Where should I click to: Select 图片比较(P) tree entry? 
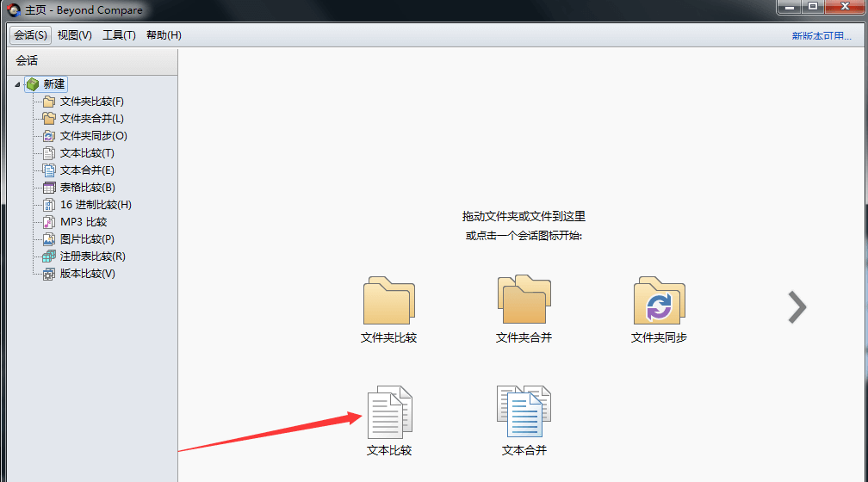click(x=86, y=239)
